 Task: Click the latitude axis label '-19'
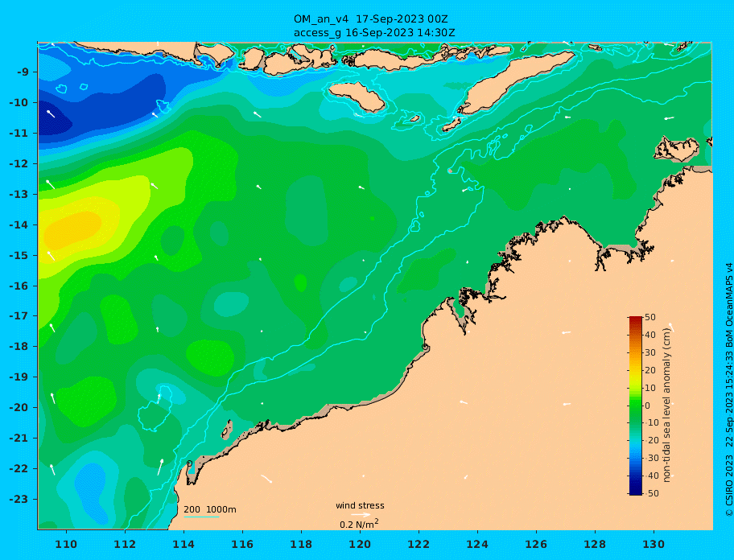[19, 377]
